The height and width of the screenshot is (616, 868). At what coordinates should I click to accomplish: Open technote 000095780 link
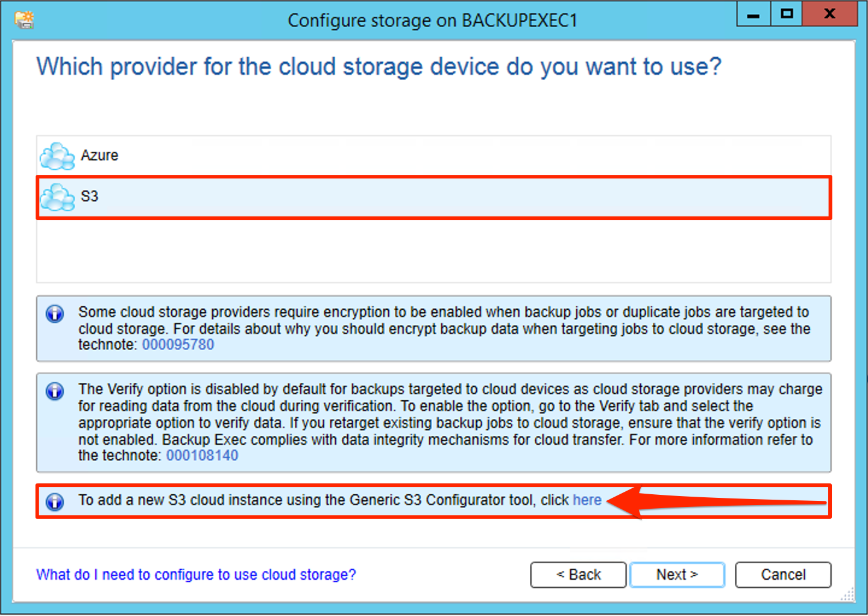[x=178, y=345]
